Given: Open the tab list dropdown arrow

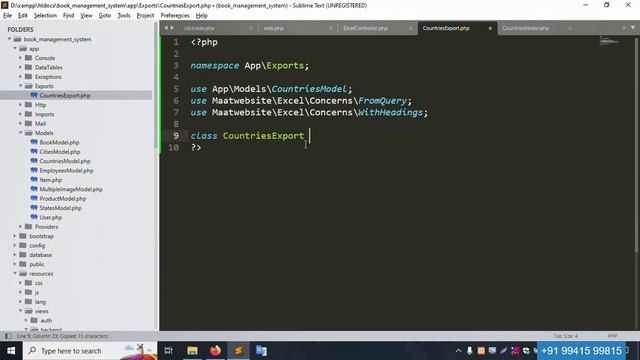Looking at the screenshot, I should coord(633,28).
